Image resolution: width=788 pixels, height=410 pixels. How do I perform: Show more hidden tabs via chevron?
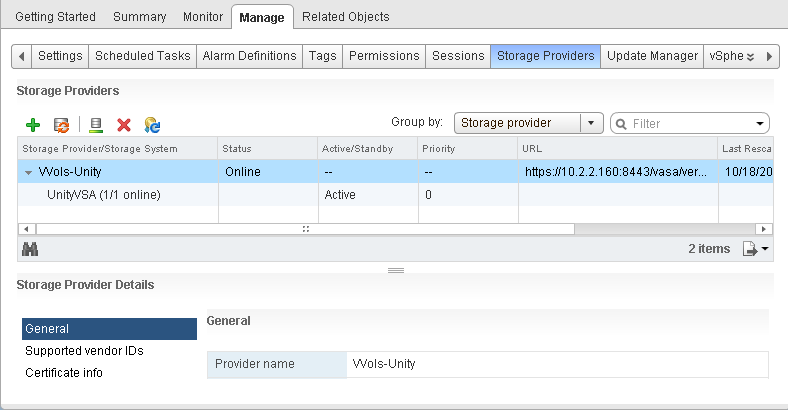click(750, 56)
